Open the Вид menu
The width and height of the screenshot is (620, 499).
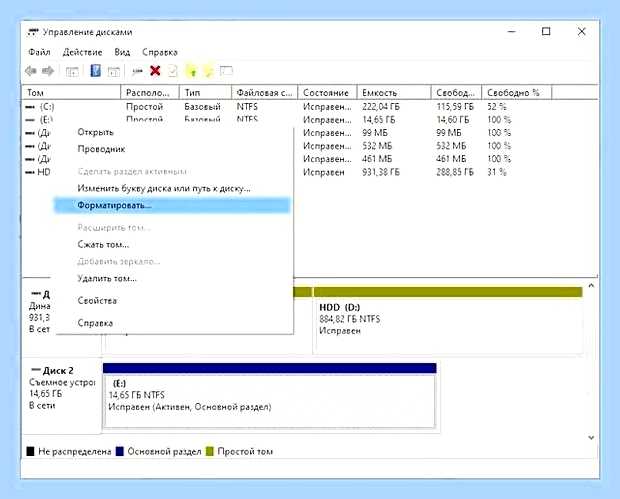pyautogui.click(x=122, y=52)
